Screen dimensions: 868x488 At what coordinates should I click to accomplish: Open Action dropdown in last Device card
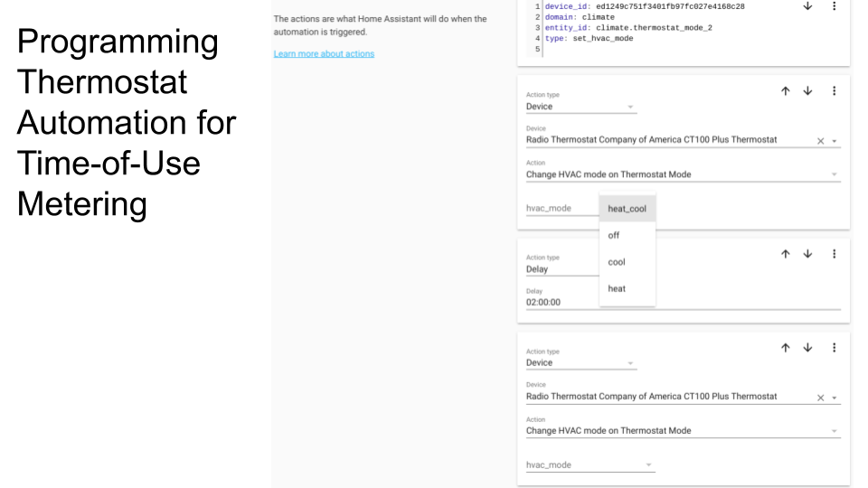pyautogui.click(x=684, y=430)
